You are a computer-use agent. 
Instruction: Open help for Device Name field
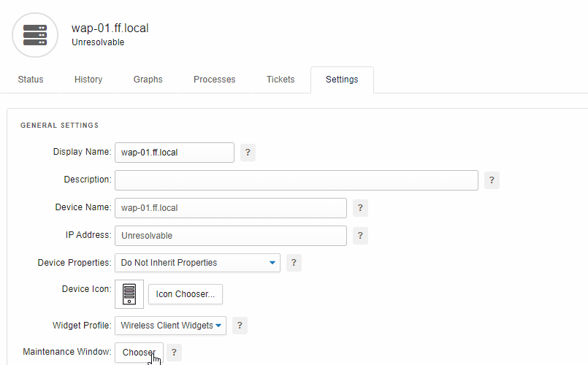(360, 208)
